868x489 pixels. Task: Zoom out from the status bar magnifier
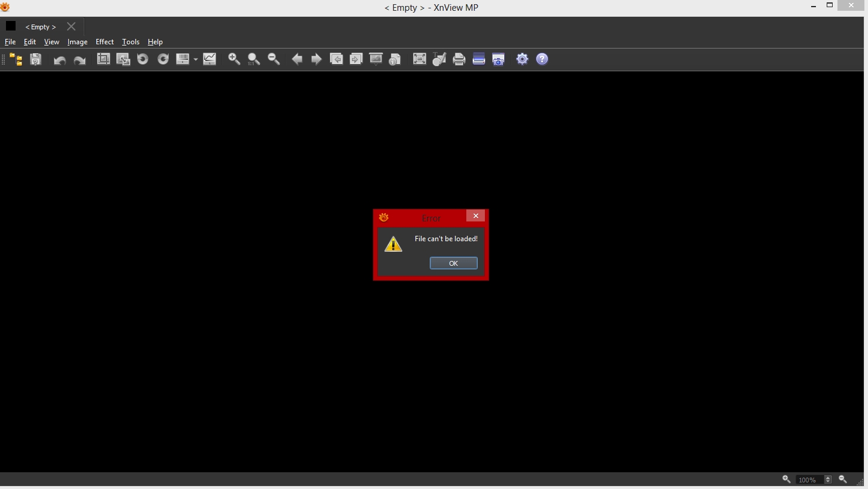point(843,479)
